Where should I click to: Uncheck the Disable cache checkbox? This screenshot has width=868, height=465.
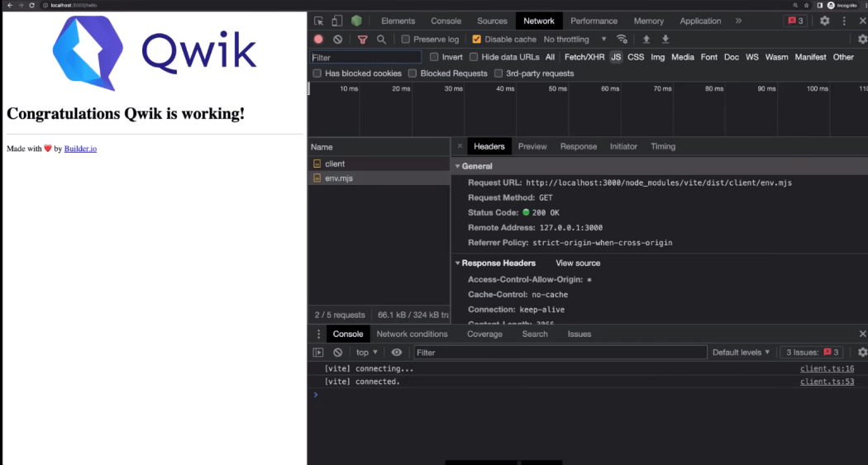click(x=476, y=39)
